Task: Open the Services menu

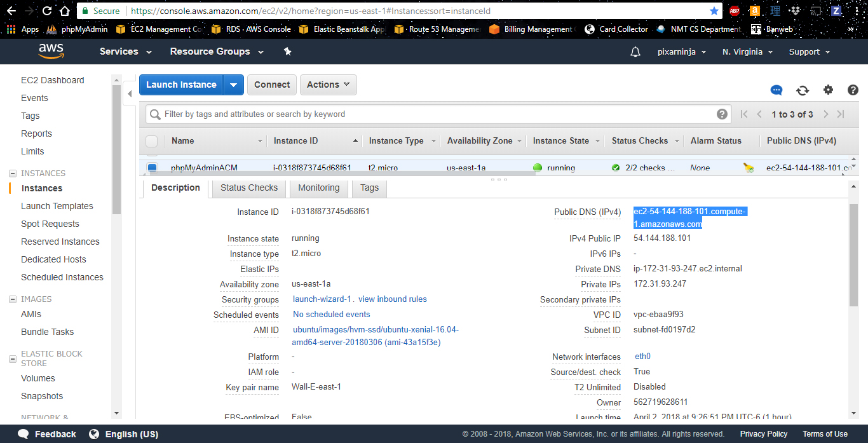Action: click(126, 51)
